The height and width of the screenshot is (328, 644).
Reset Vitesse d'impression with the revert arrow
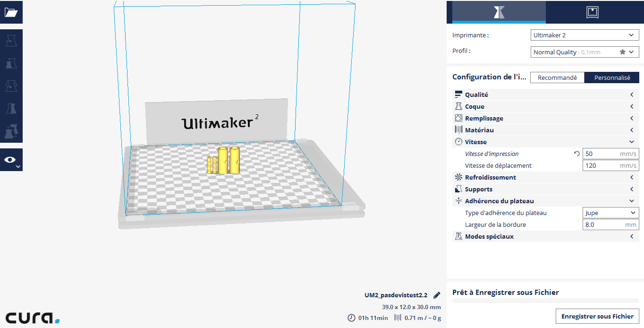pos(576,154)
